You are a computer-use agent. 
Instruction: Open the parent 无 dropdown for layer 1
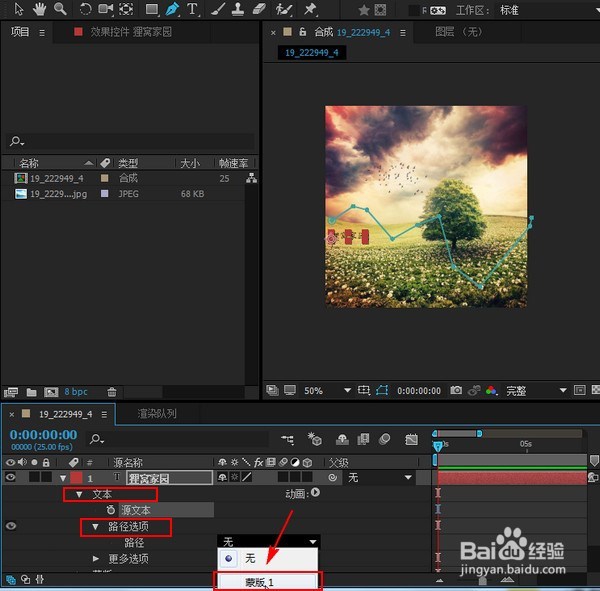click(379, 477)
